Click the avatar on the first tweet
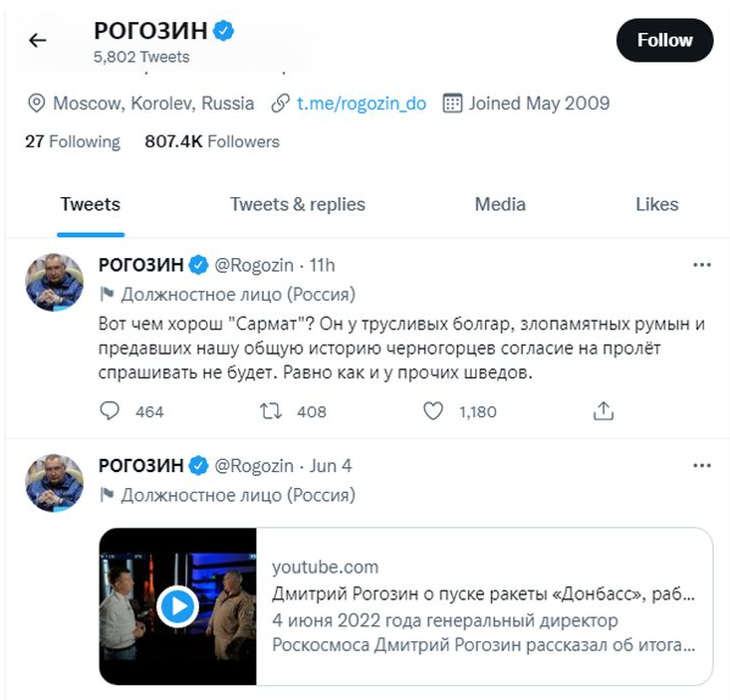730x700 pixels. click(x=55, y=282)
